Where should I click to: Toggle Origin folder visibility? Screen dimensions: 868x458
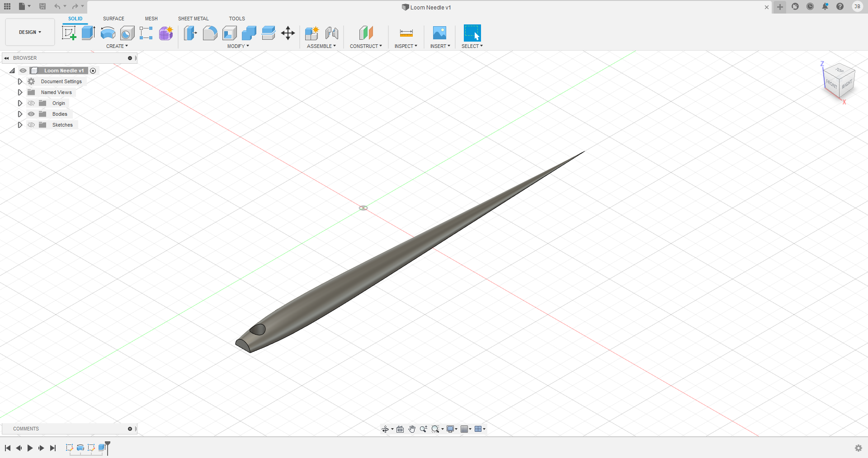click(x=31, y=103)
